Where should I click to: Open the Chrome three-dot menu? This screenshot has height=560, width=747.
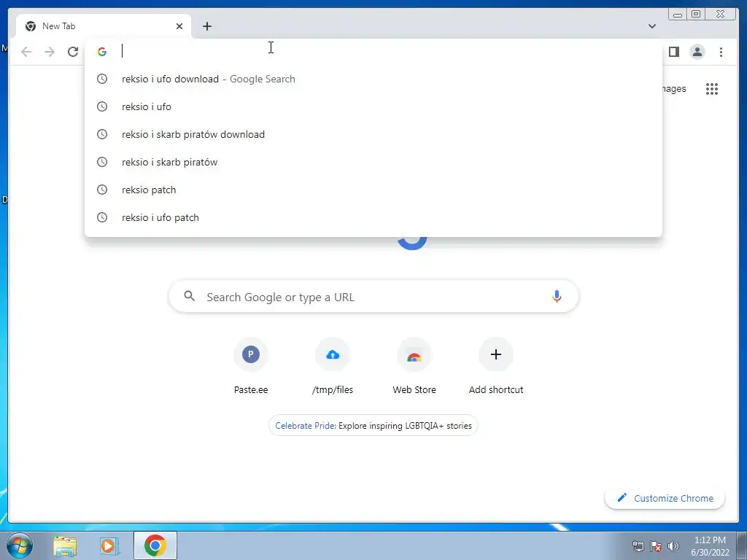point(721,52)
